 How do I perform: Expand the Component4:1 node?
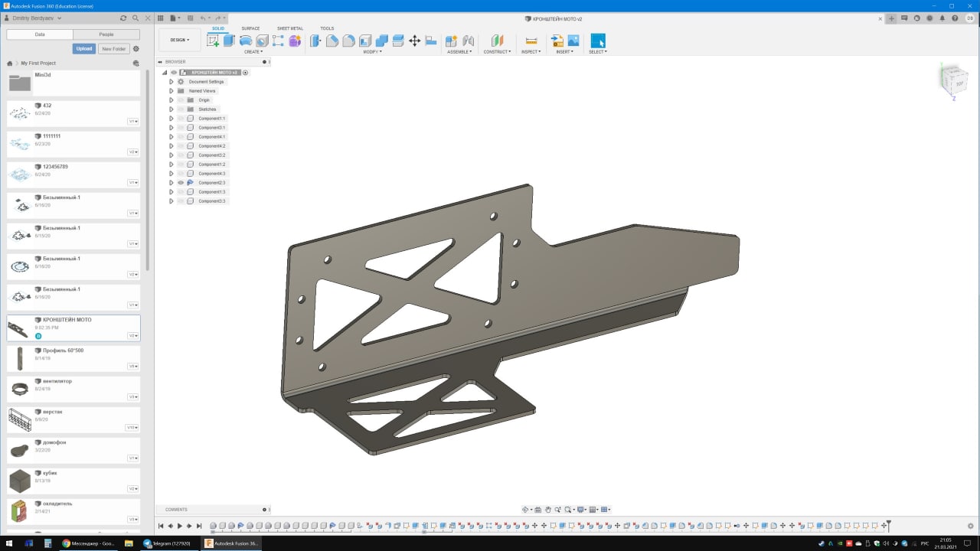click(171, 137)
